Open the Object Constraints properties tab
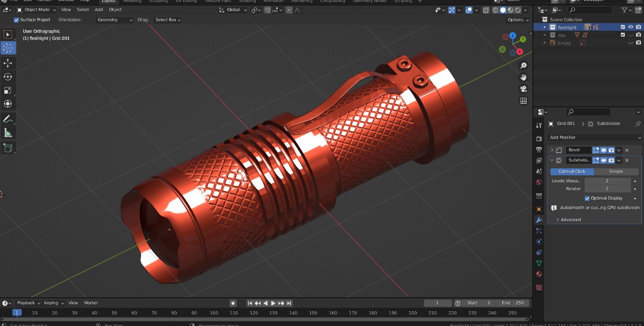The width and height of the screenshot is (644, 326). click(x=539, y=252)
